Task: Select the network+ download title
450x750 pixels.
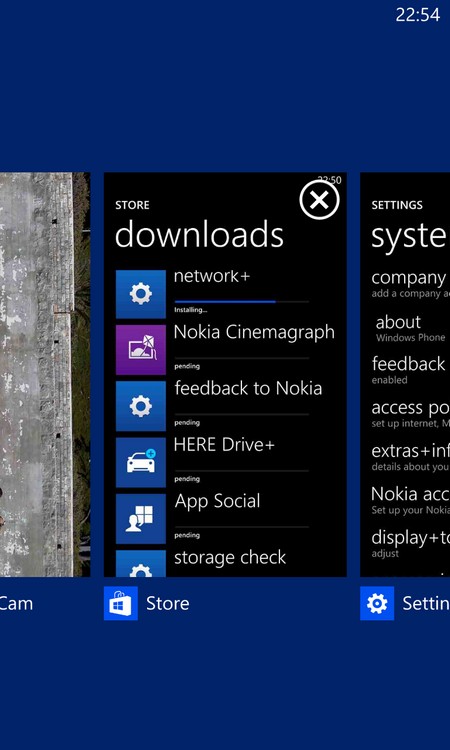Action: coord(212,276)
